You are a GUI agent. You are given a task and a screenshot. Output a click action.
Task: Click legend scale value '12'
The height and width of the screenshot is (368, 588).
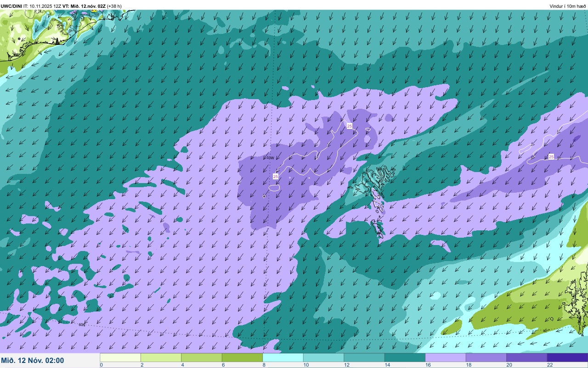click(x=346, y=365)
